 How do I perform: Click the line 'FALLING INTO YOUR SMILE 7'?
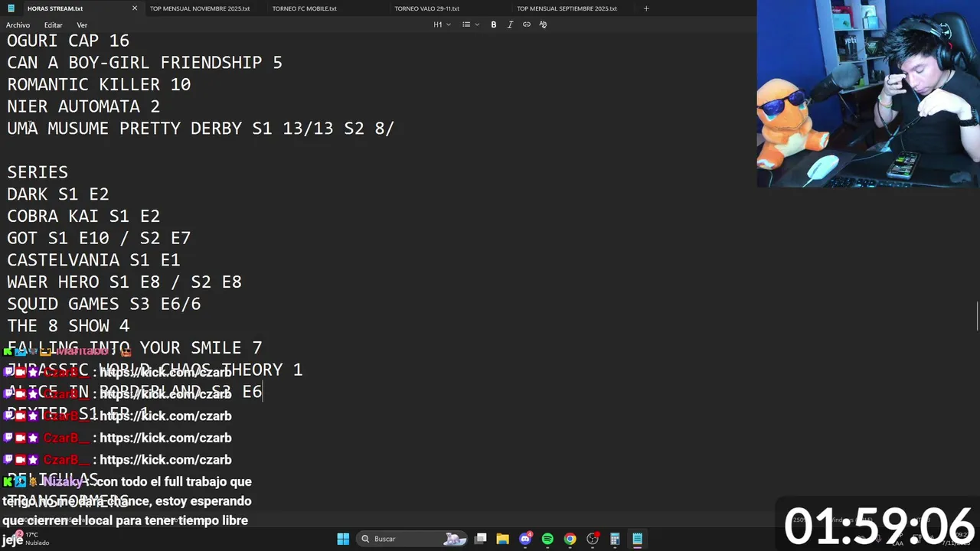[x=135, y=348]
